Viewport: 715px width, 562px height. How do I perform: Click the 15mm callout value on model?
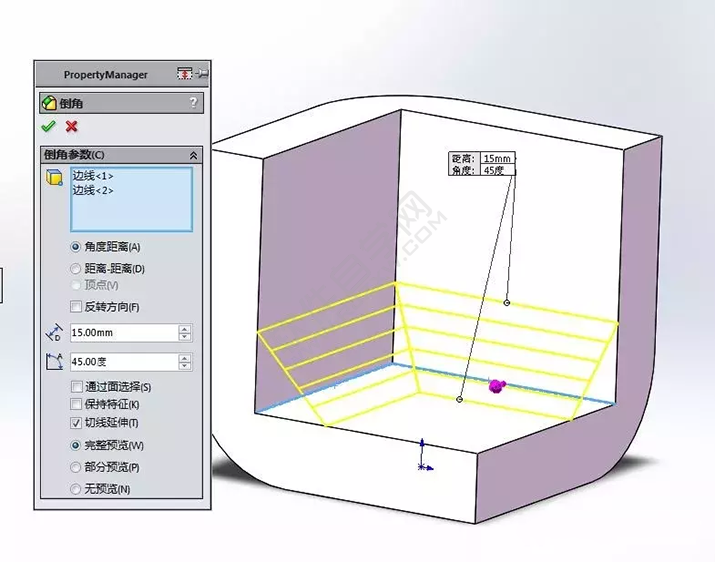point(497,158)
